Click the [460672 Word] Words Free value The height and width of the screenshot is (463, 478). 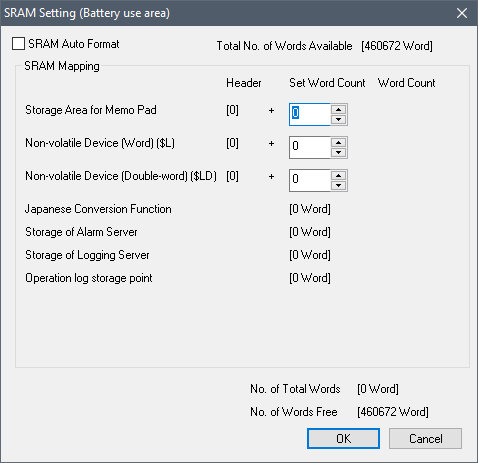tap(393, 412)
